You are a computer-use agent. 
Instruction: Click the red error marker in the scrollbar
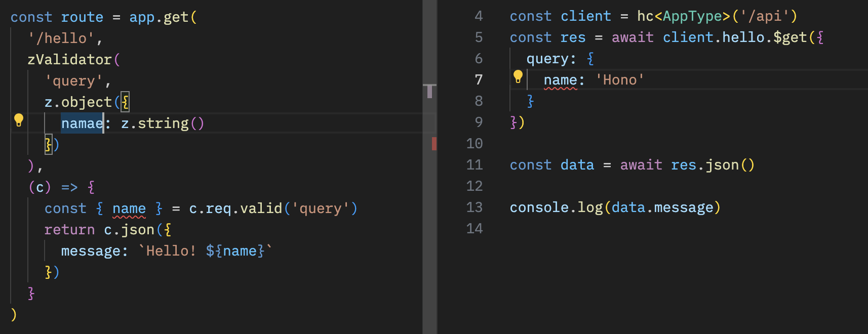coord(434,144)
